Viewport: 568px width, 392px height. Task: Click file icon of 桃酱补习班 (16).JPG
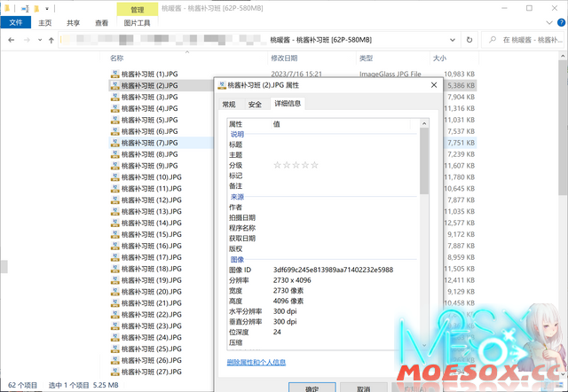(x=114, y=246)
